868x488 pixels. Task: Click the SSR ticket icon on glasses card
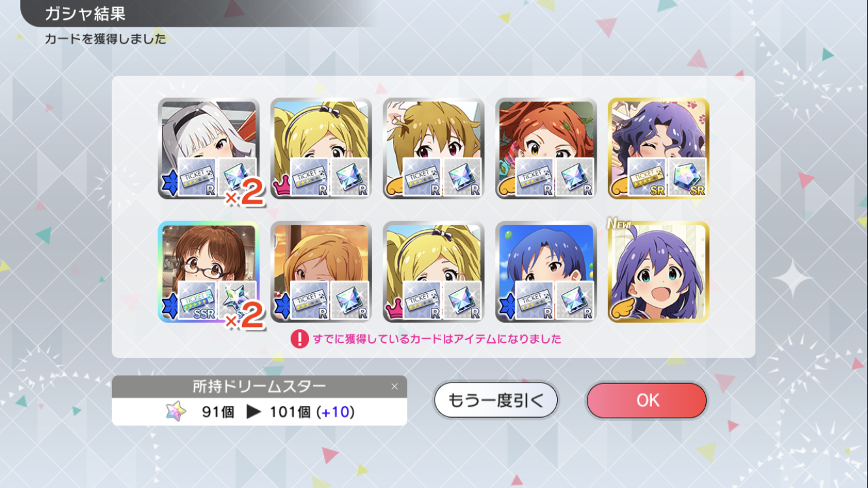197,301
